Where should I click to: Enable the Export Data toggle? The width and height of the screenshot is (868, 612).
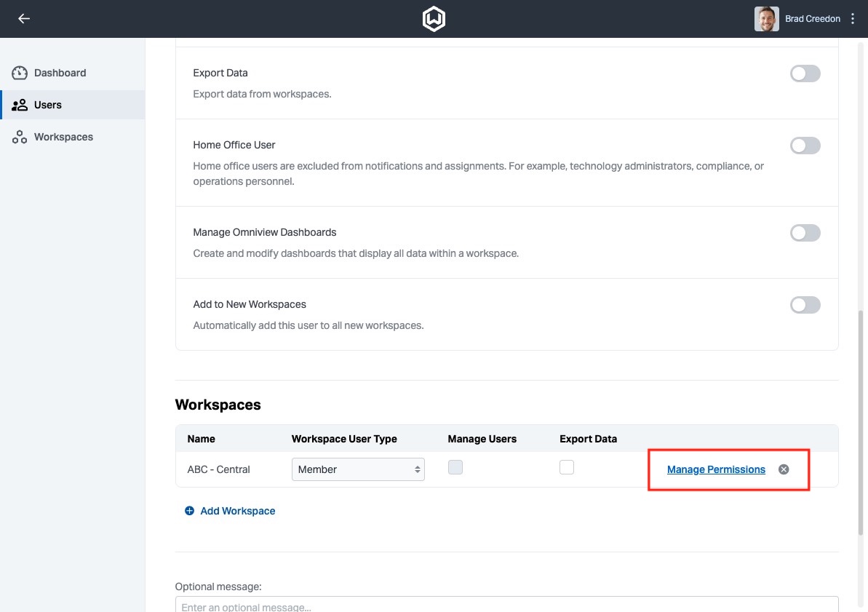pos(805,73)
